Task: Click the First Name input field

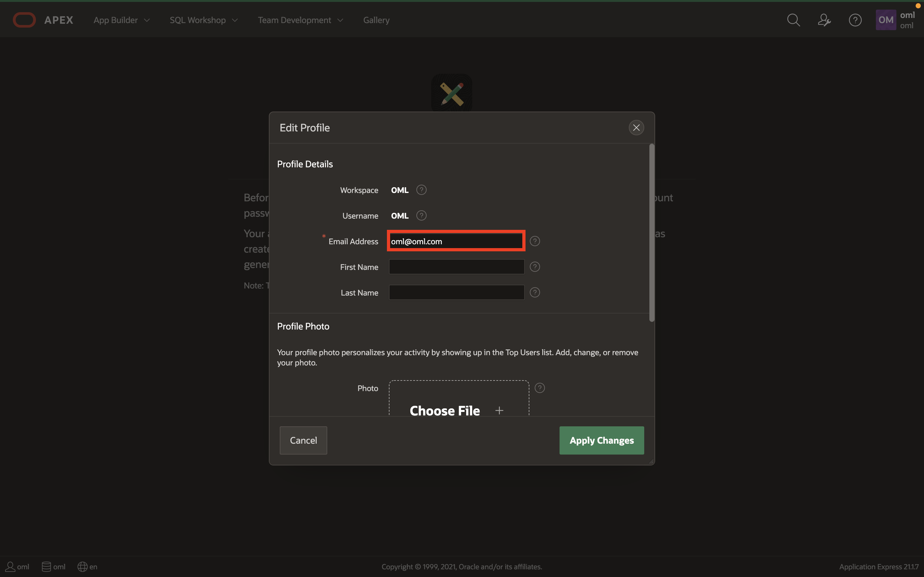Action: (x=456, y=267)
